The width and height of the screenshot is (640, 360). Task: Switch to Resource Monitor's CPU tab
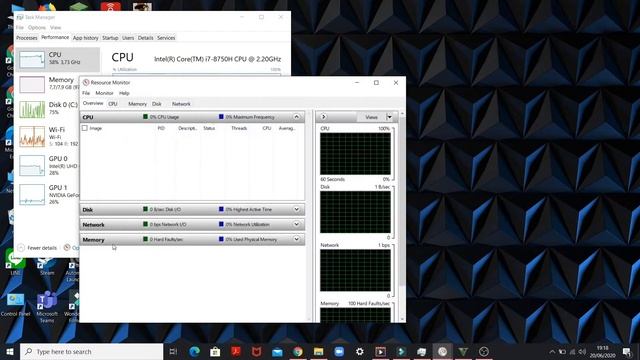tap(113, 104)
